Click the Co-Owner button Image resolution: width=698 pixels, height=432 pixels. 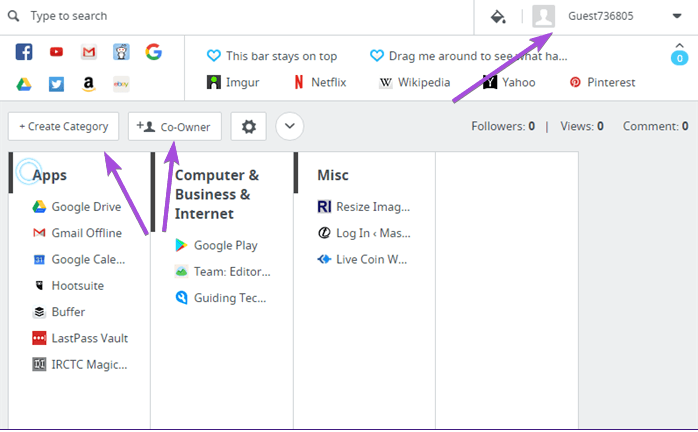click(175, 126)
